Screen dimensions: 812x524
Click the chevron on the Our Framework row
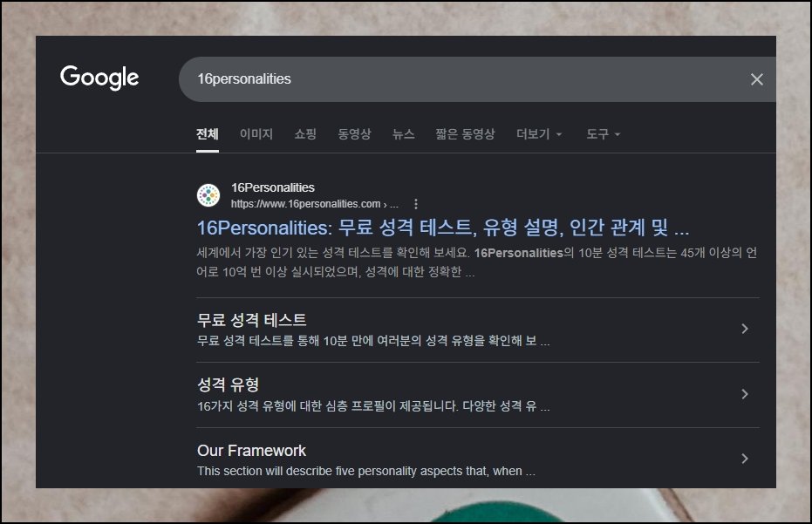tap(745, 459)
